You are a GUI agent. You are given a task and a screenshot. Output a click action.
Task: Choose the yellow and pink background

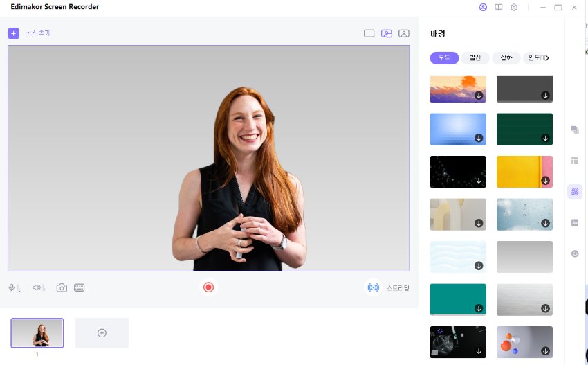click(x=524, y=172)
